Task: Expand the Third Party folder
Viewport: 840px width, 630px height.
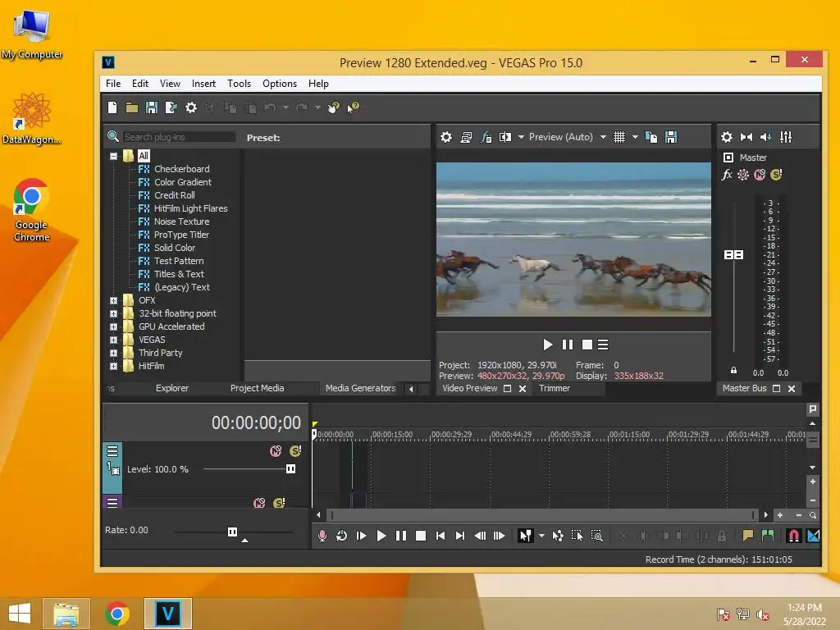Action: coord(113,353)
